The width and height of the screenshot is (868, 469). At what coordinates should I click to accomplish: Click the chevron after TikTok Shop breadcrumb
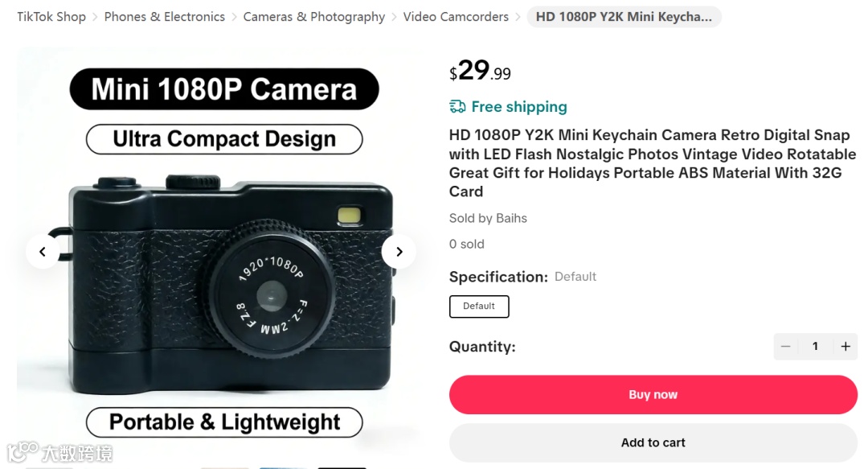tap(95, 17)
